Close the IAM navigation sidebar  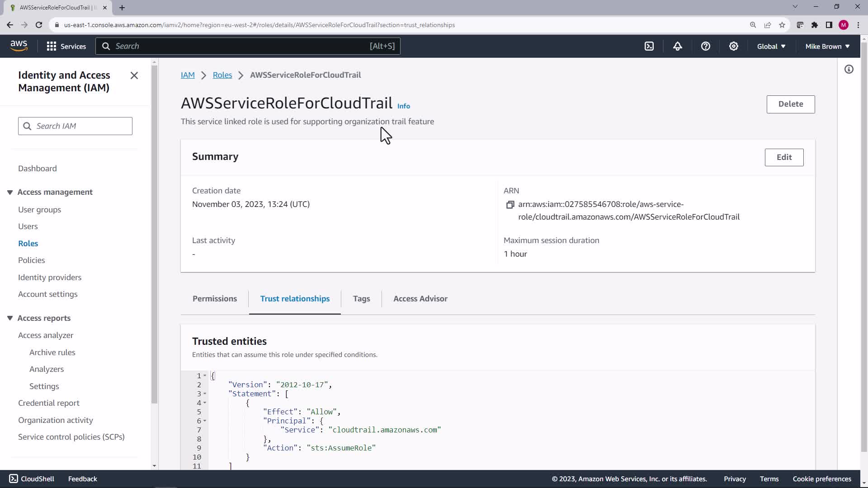[x=134, y=75]
